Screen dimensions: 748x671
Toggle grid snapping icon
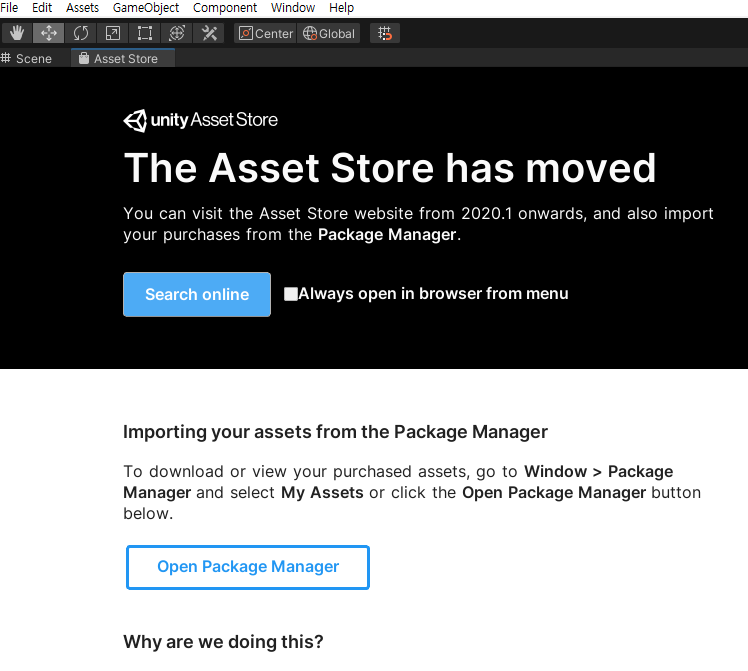(x=385, y=33)
